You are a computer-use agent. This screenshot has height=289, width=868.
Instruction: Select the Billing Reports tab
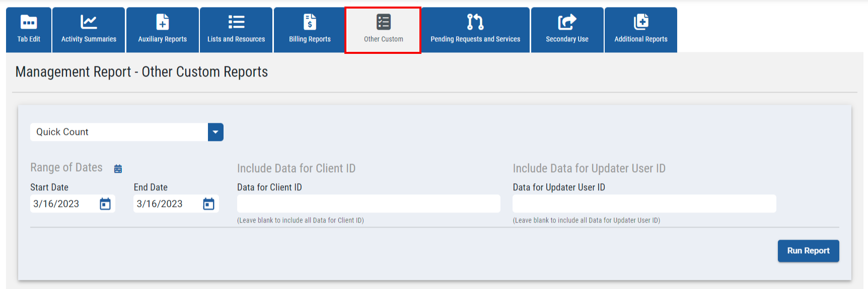point(310,30)
